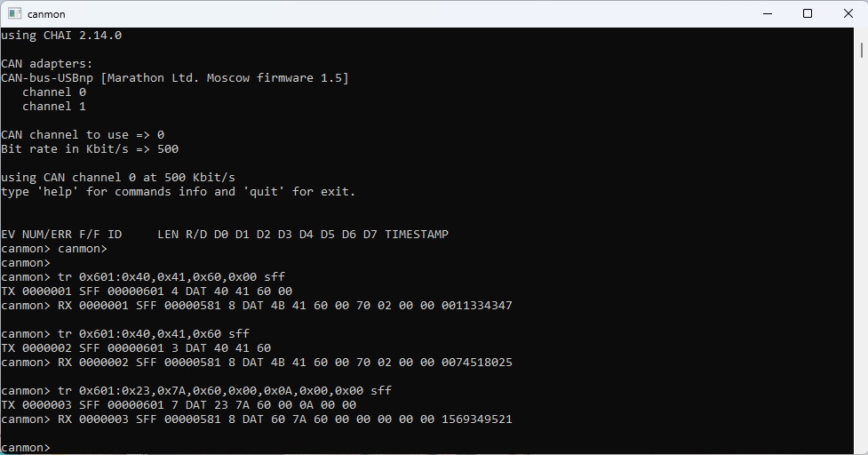
Task: Click the RX line with timestamp 1569349521
Action: [x=257, y=419]
